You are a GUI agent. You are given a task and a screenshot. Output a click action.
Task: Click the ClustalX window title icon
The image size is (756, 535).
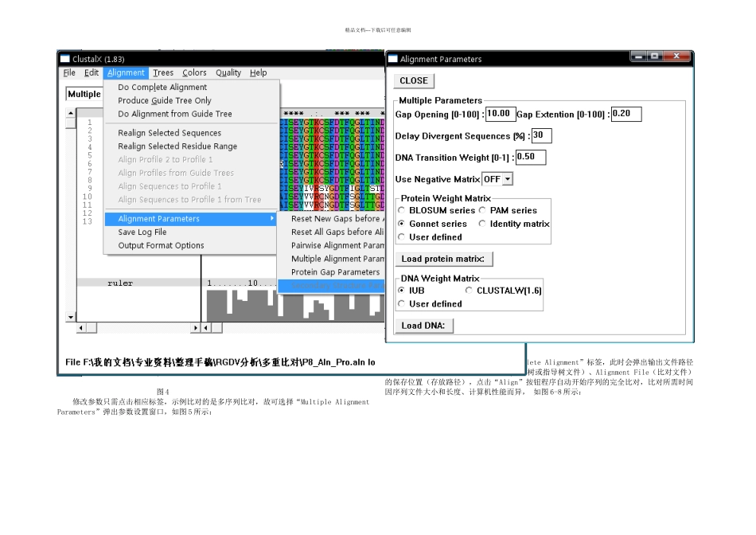64,59
